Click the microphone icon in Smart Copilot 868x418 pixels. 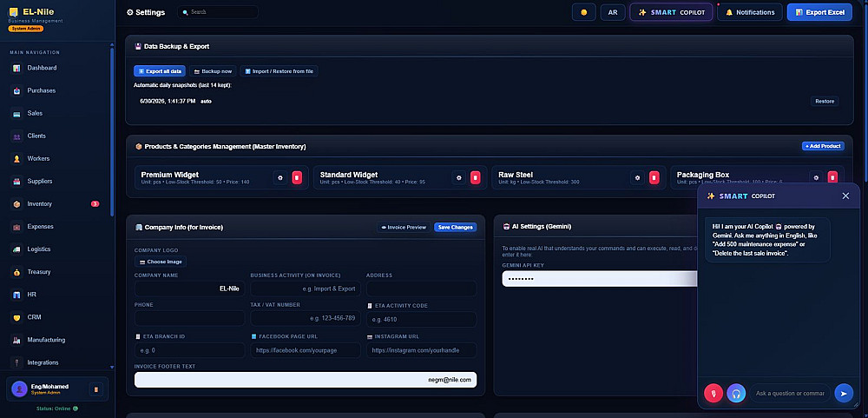pyautogui.click(x=713, y=393)
